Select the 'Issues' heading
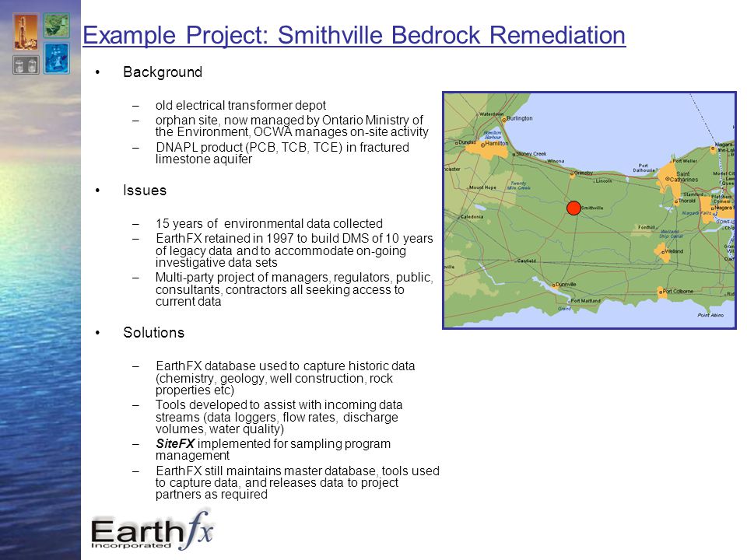The width and height of the screenshot is (747, 560). 145,191
